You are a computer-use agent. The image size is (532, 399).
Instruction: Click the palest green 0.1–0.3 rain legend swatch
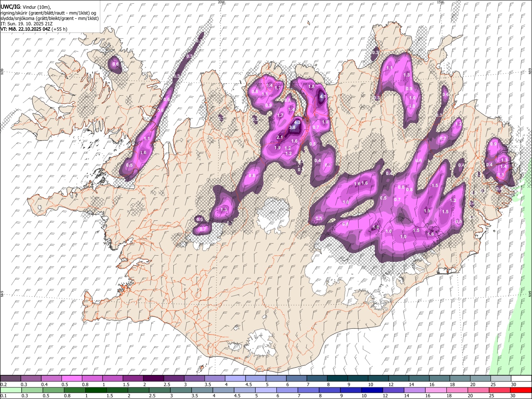(11, 390)
